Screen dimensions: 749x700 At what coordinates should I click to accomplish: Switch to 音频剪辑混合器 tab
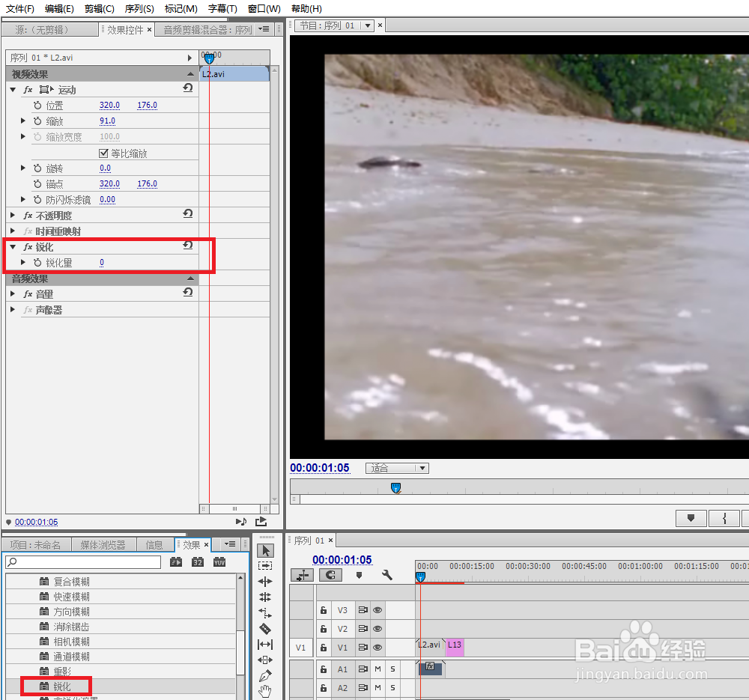[x=207, y=30]
